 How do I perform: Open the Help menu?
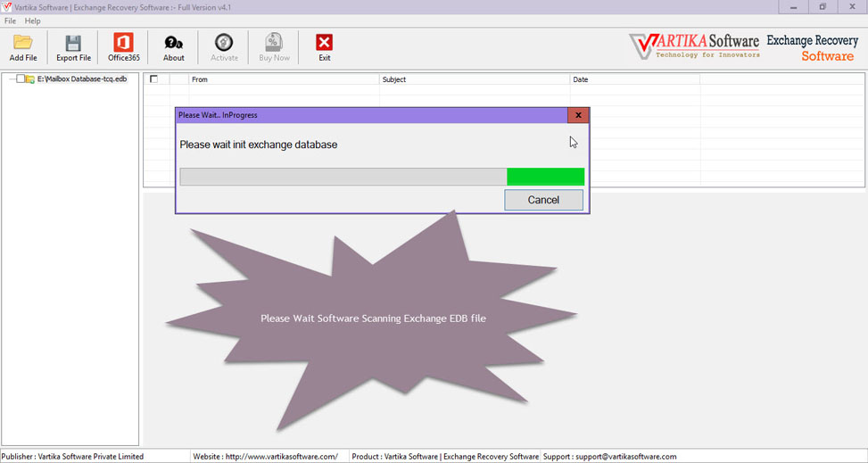pyautogui.click(x=33, y=21)
